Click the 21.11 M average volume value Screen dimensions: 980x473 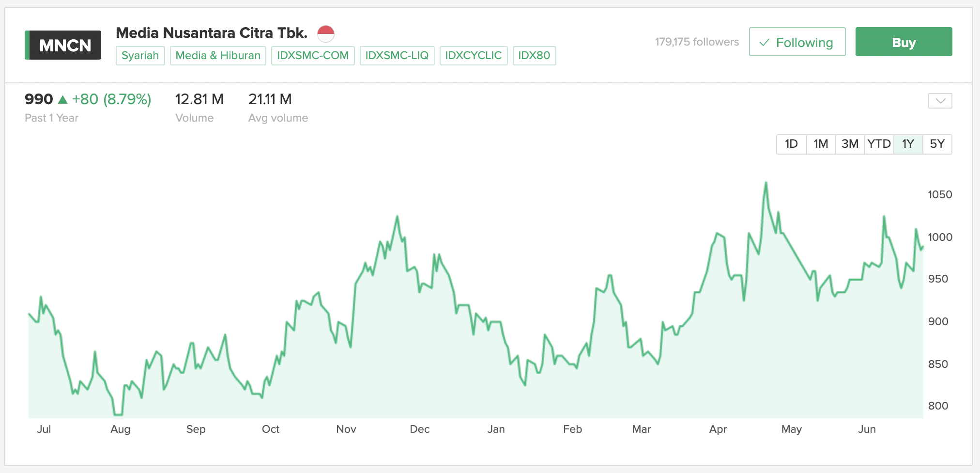point(270,99)
